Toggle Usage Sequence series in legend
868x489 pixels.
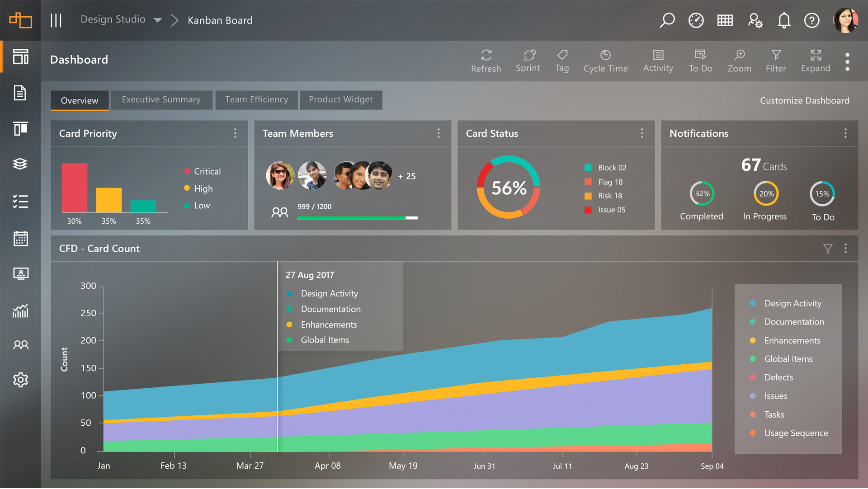[796, 433]
